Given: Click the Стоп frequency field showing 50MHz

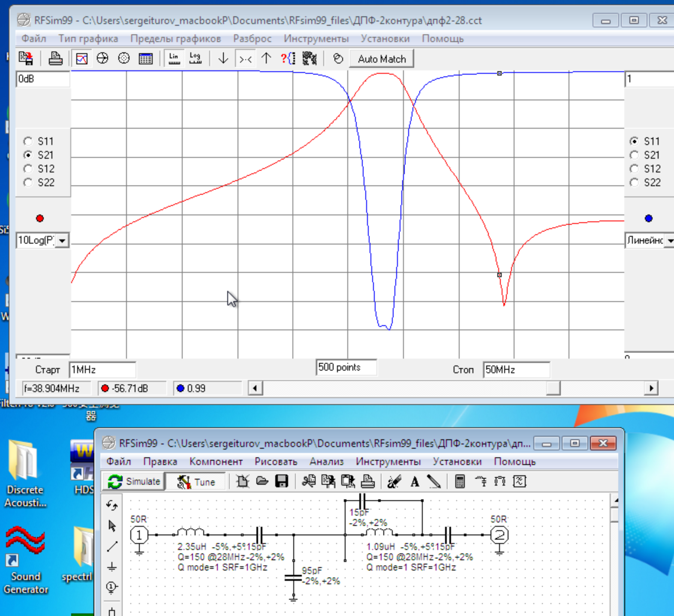Looking at the screenshot, I should pyautogui.click(x=516, y=370).
